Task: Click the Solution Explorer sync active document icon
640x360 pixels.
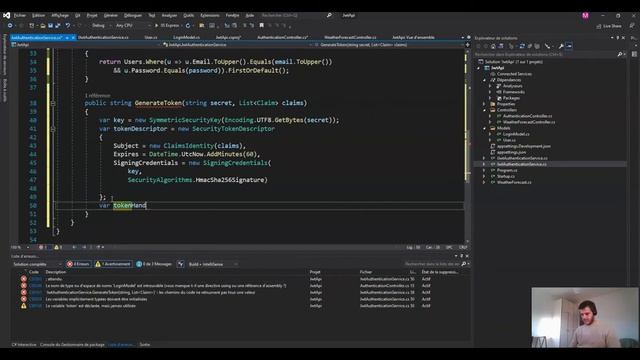Action: 522,46
